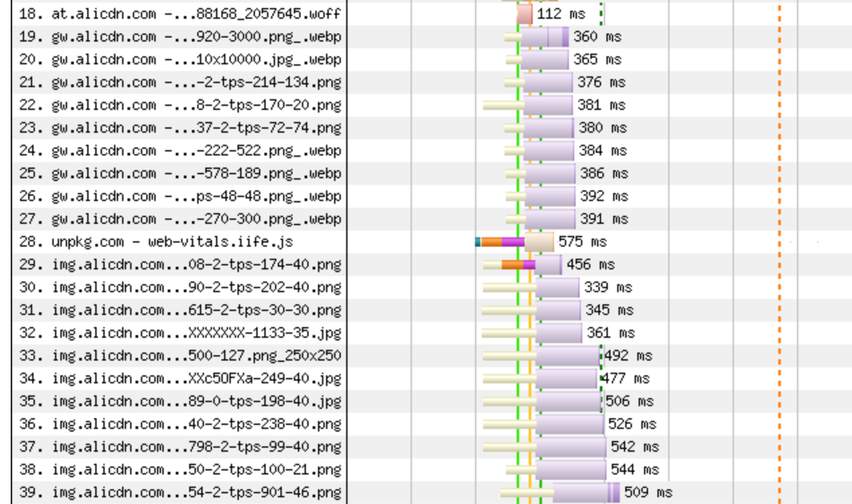Select request 30 tps-202-40.png
Screen dimensions: 852x504
[180, 287]
